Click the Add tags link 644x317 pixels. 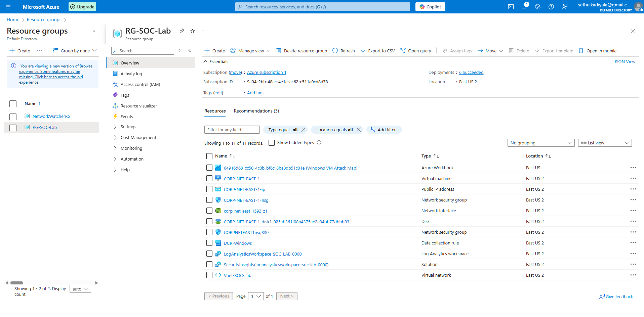[x=256, y=93]
